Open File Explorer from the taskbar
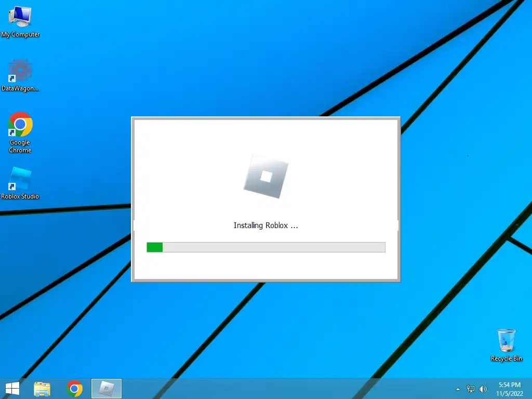 tap(42, 389)
